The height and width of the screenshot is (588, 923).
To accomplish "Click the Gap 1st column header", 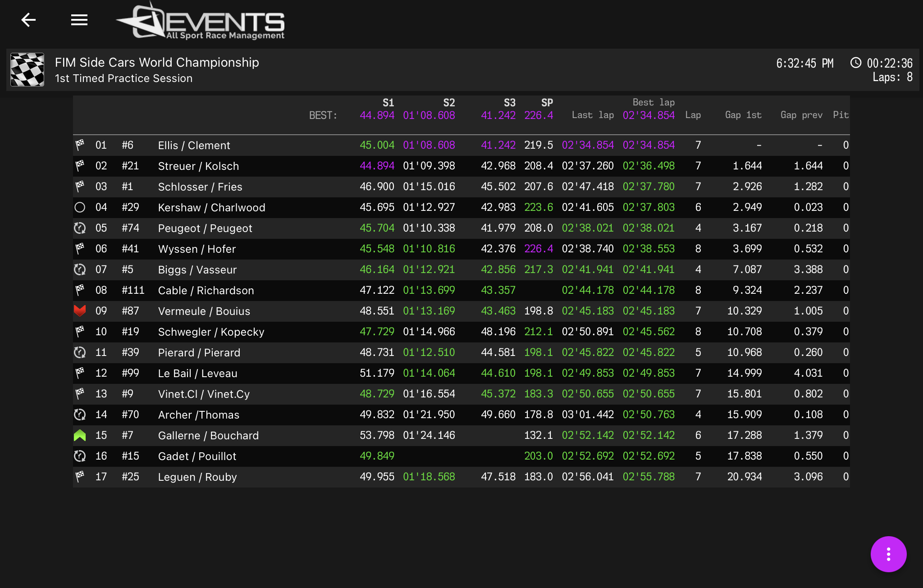I will click(743, 115).
